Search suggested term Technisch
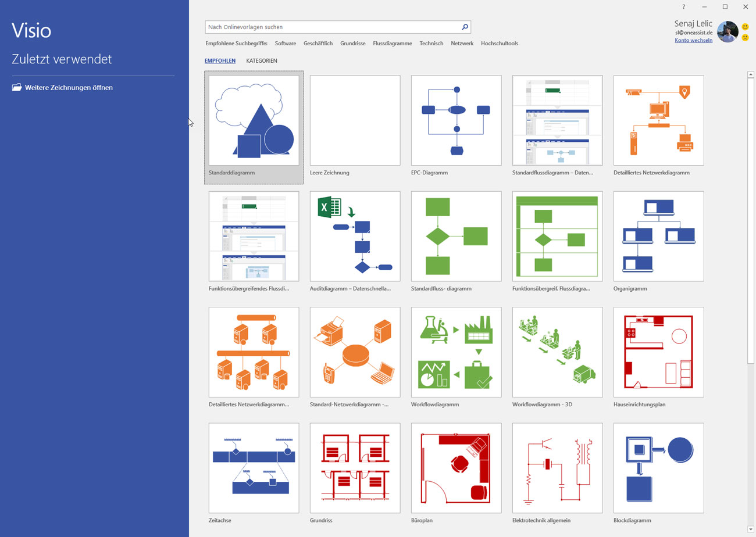 point(432,44)
